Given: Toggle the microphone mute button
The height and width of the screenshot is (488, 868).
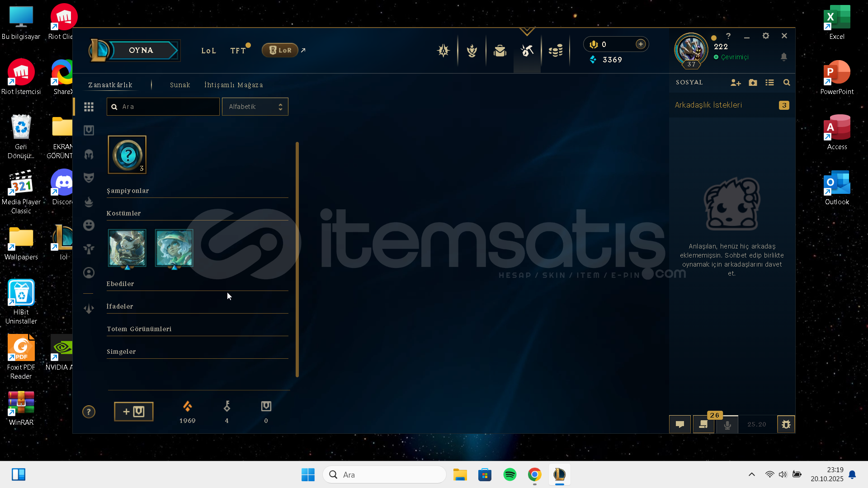Looking at the screenshot, I should pos(727,425).
